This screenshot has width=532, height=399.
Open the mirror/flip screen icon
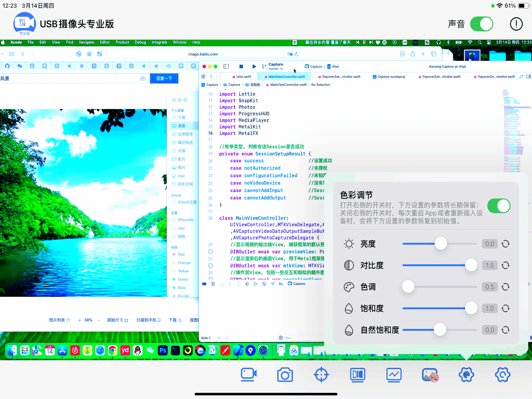(358, 375)
